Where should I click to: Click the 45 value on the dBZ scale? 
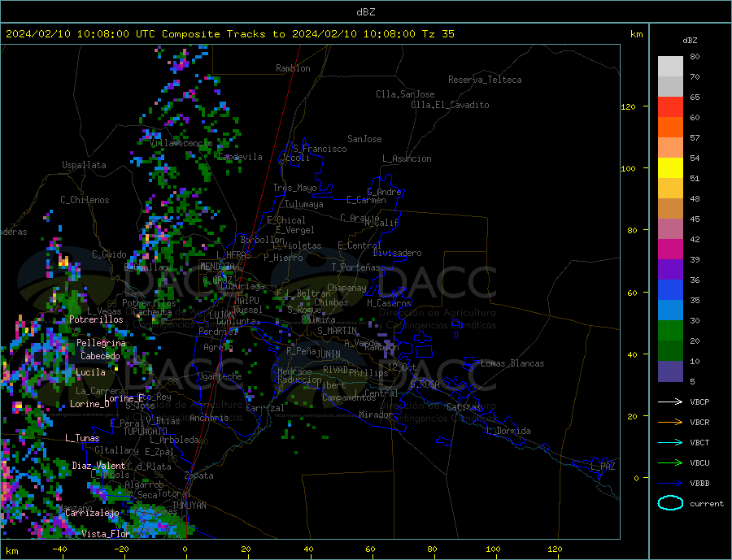point(695,219)
